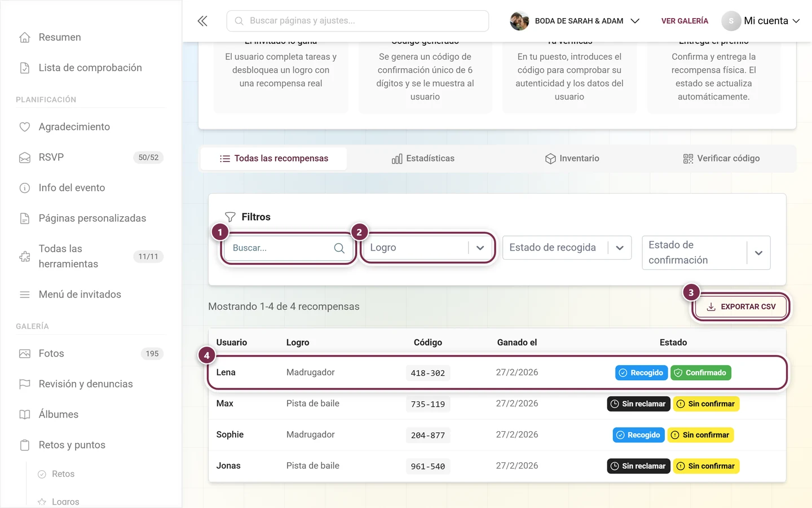Click the Álbumes book icon
This screenshot has width=812, height=508.
pyautogui.click(x=25, y=415)
